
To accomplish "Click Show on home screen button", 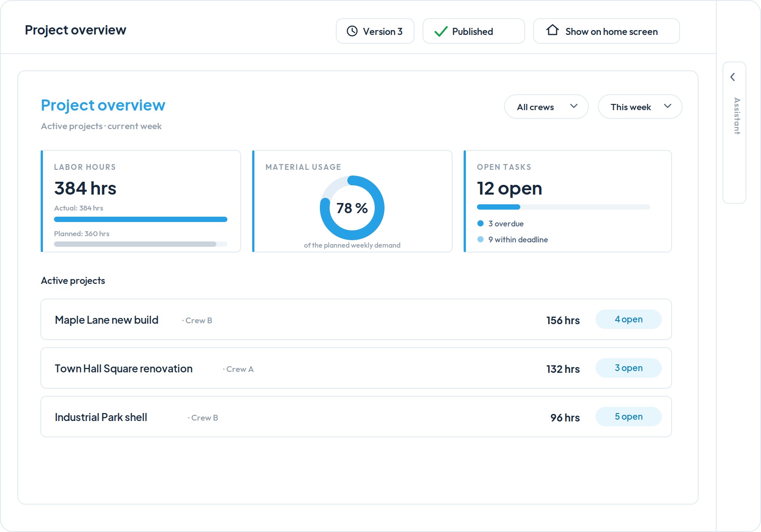I will (606, 31).
